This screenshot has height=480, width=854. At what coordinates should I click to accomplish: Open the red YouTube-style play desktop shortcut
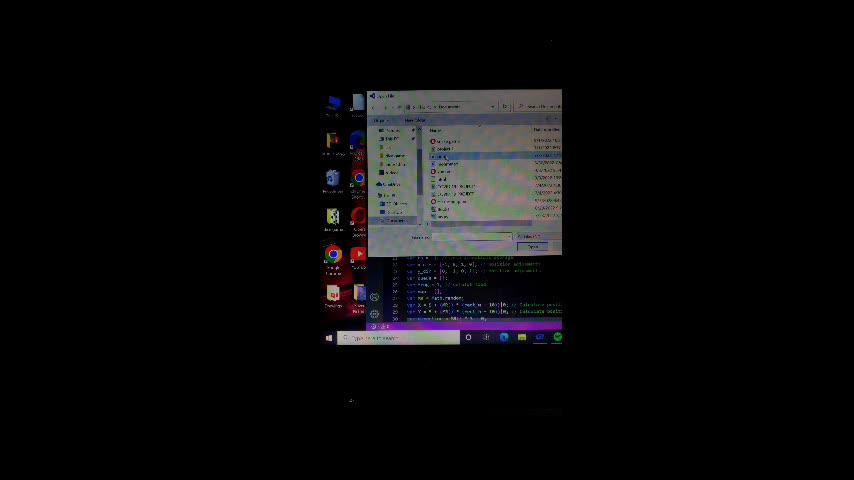[x=358, y=257]
